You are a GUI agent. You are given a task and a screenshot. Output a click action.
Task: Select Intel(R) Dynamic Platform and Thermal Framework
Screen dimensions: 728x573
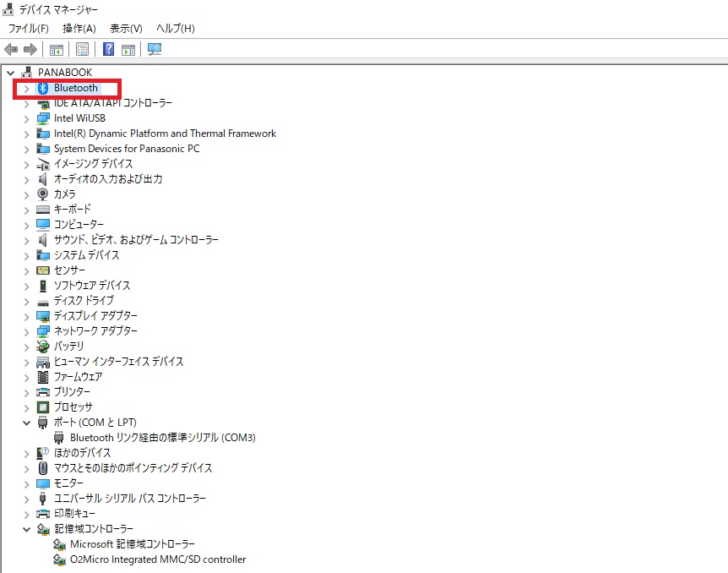click(165, 134)
